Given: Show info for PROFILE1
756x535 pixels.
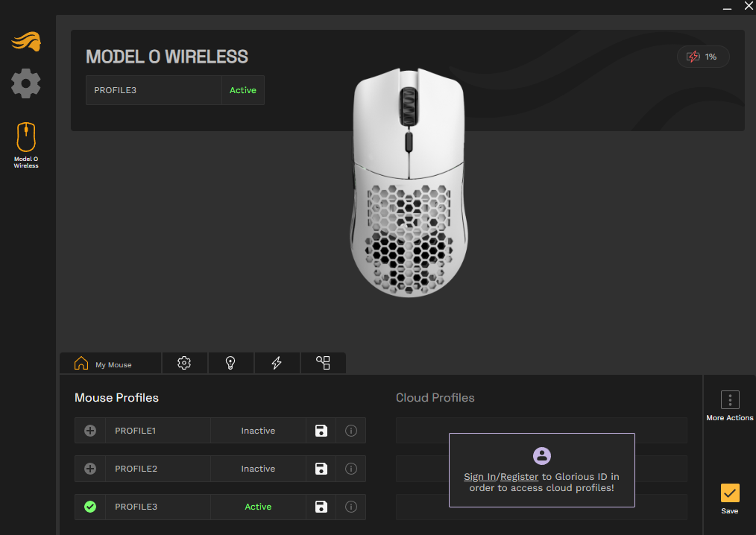Looking at the screenshot, I should [x=351, y=431].
